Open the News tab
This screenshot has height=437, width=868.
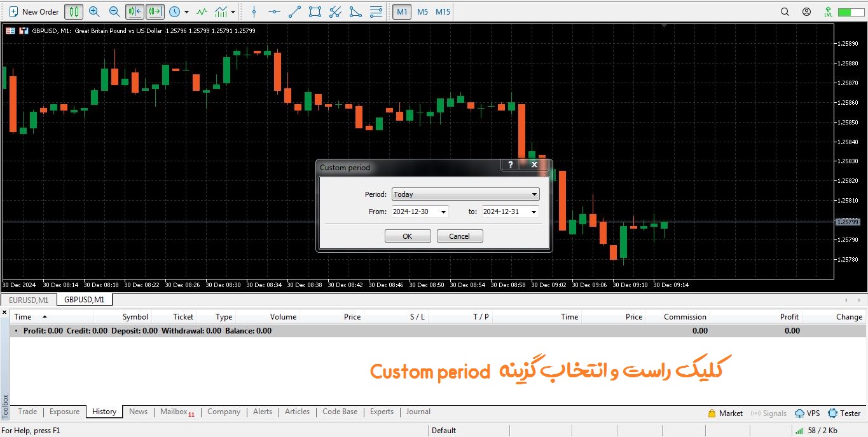[x=138, y=412]
